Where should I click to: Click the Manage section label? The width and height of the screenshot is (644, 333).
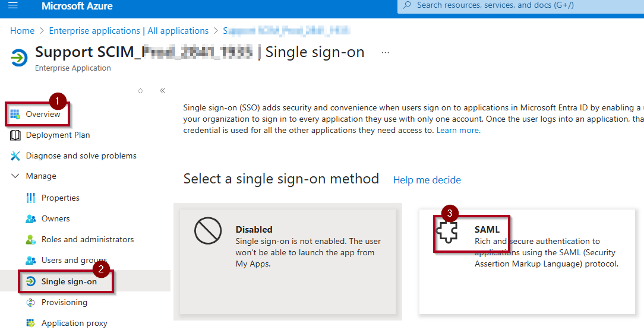click(41, 176)
